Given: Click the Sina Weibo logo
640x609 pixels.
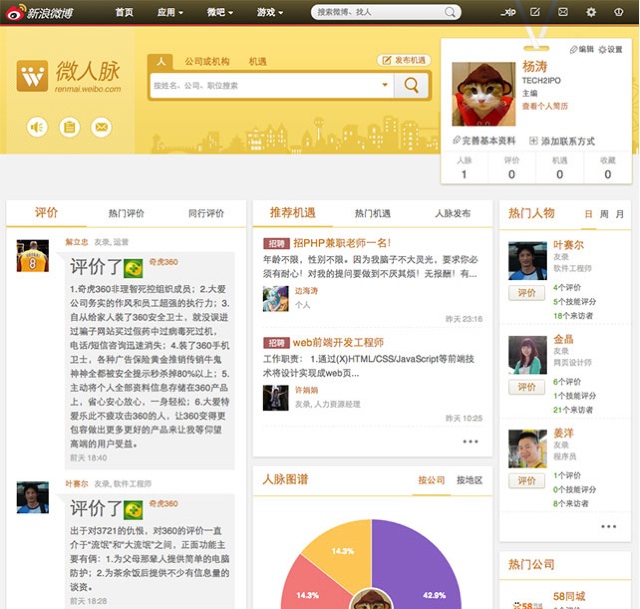Looking at the screenshot, I should pos(40,13).
